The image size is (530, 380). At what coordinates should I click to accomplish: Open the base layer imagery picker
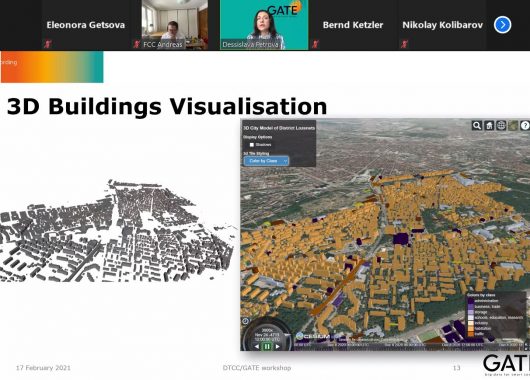[x=513, y=125]
